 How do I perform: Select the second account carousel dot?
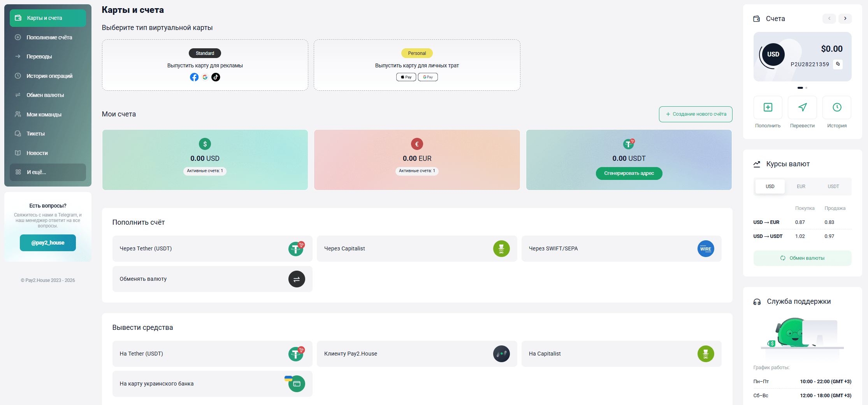pos(806,88)
